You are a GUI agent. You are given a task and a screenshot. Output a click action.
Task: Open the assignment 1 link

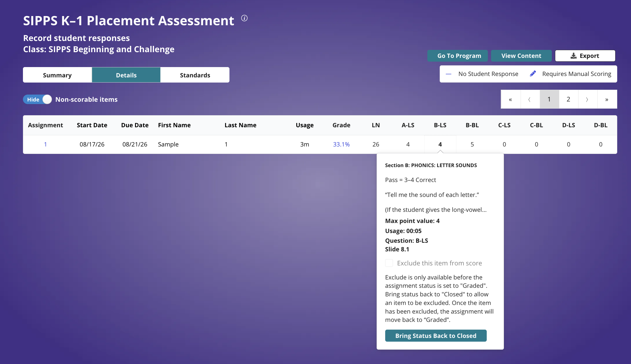pyautogui.click(x=45, y=144)
